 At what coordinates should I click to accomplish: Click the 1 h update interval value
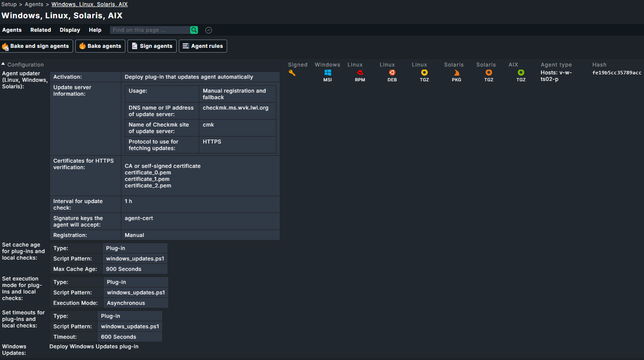coord(128,201)
